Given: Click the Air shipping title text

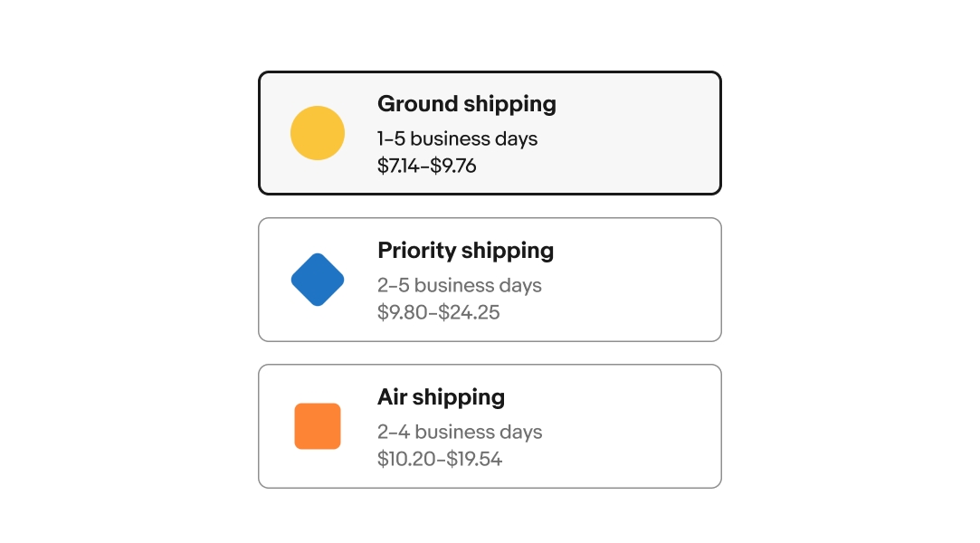Looking at the screenshot, I should pos(441,397).
